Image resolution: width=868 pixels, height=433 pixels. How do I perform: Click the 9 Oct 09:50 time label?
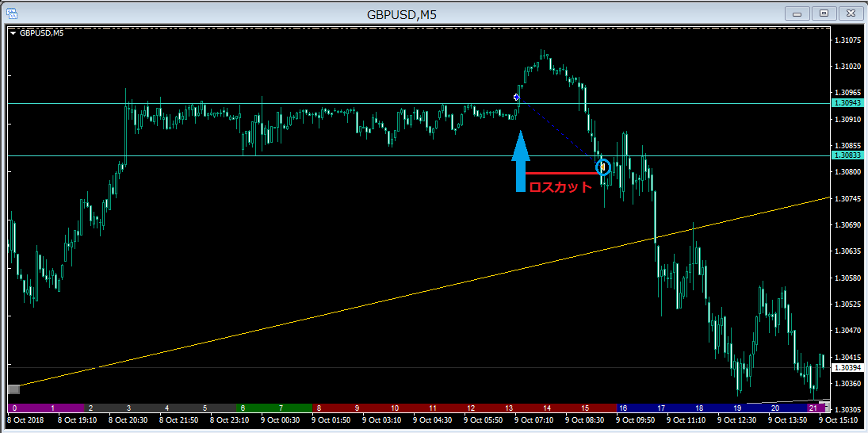pos(637,420)
